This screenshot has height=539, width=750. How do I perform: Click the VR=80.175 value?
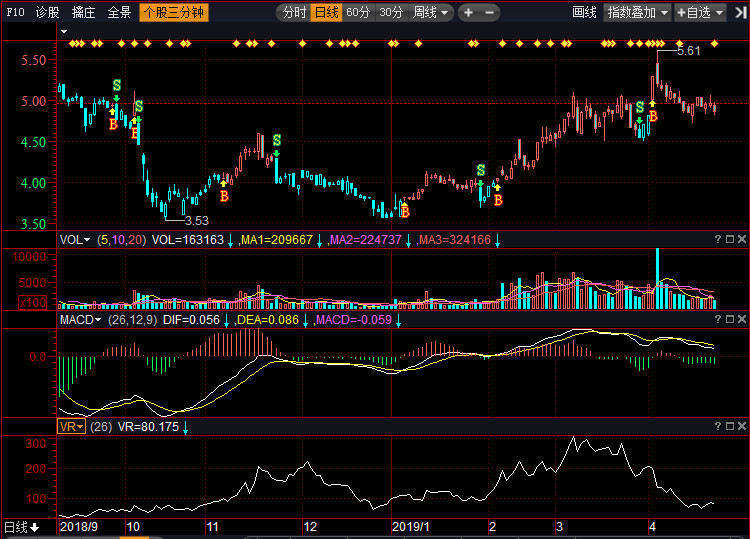[x=148, y=427]
